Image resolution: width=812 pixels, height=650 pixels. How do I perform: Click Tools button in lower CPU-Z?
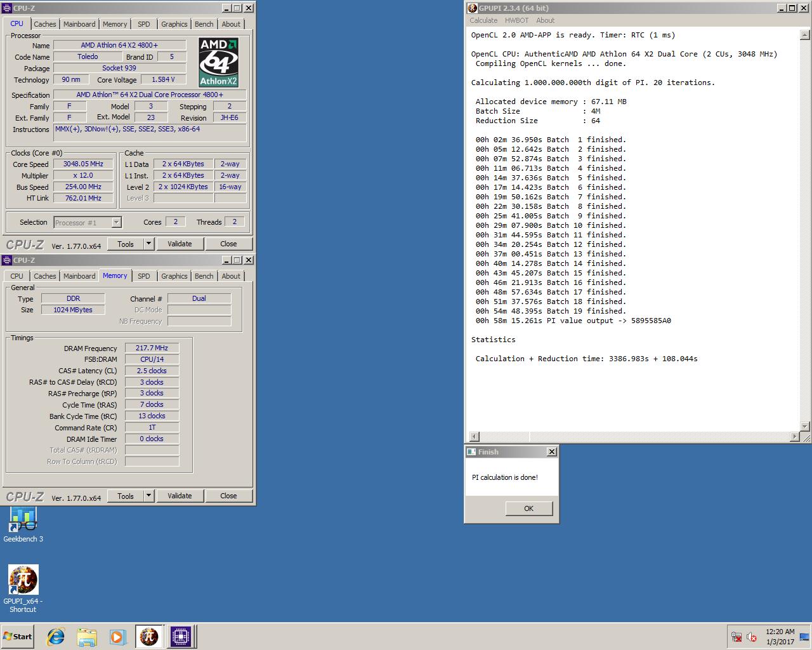(x=126, y=496)
